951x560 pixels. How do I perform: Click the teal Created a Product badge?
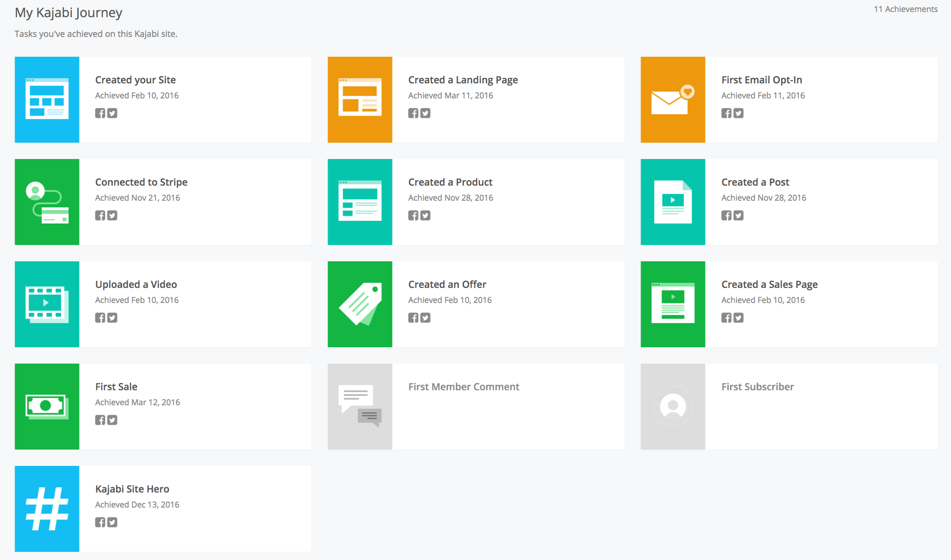pyautogui.click(x=360, y=202)
